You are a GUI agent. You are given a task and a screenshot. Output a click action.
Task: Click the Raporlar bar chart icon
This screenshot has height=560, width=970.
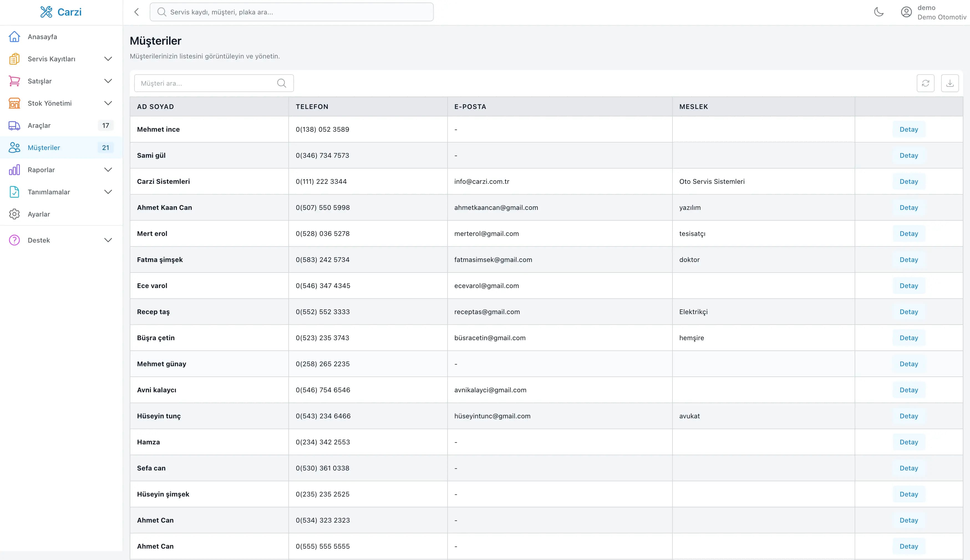[14, 170]
